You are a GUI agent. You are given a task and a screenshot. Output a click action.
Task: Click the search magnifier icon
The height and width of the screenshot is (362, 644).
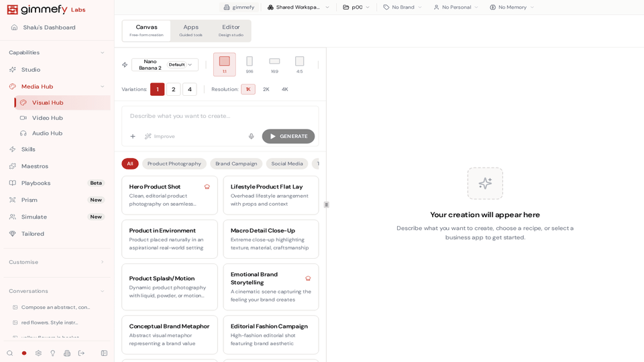coord(9,353)
